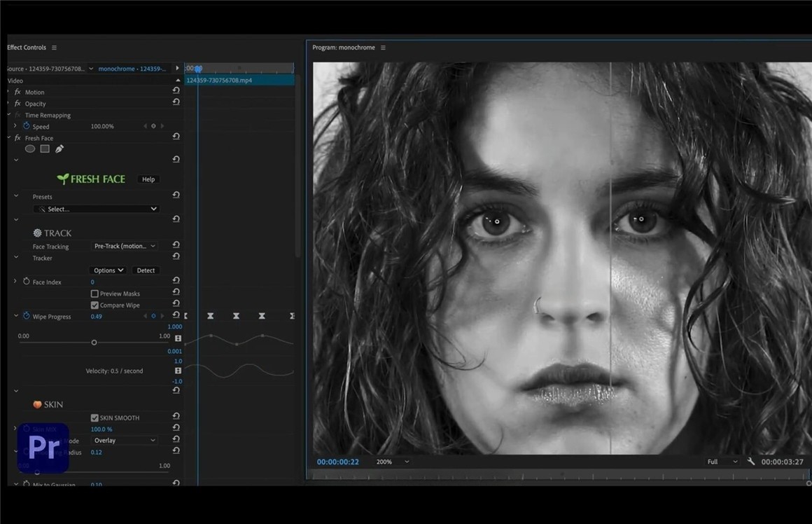Viewport: 812px width, 524px height.
Task: Open the Presets Select dropdown
Action: coord(97,208)
